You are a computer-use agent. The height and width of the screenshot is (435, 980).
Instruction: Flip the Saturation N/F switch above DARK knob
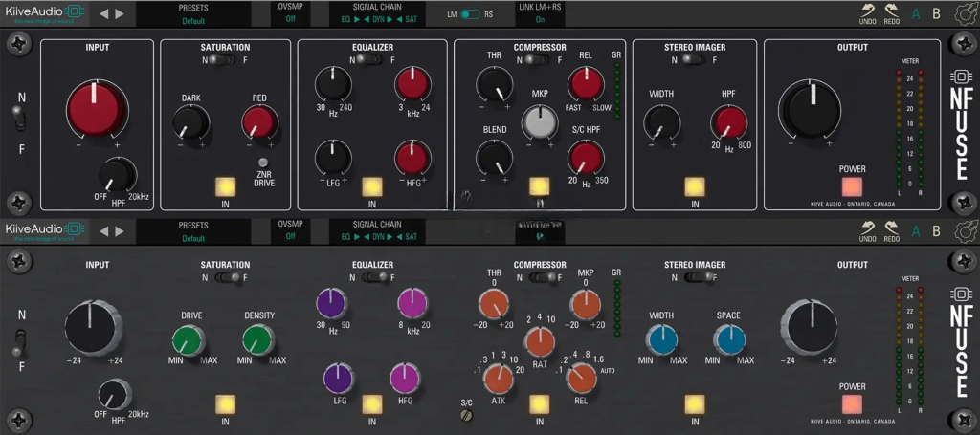click(x=221, y=60)
